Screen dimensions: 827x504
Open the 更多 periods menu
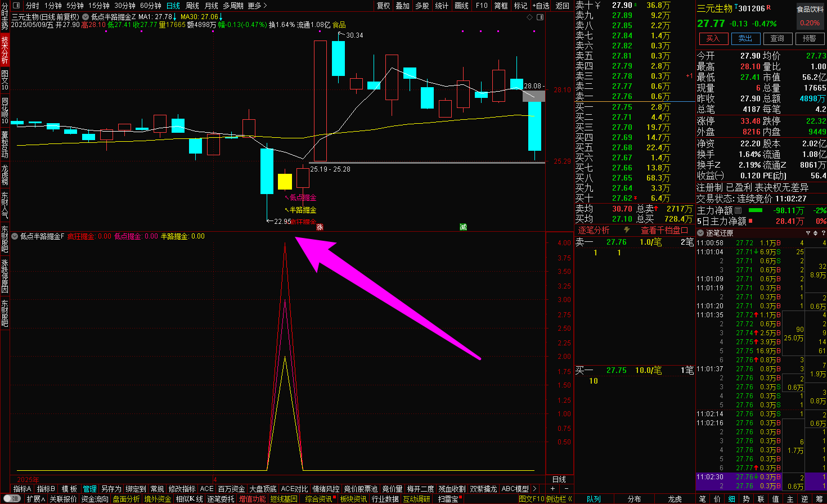coord(257,6)
